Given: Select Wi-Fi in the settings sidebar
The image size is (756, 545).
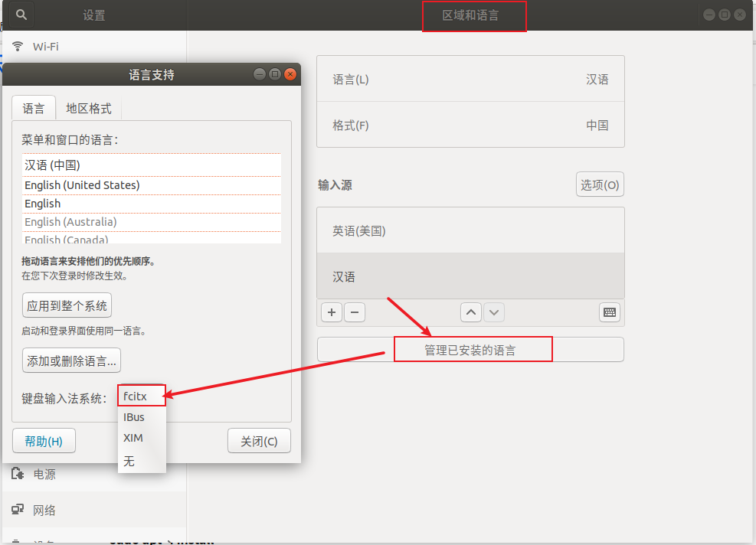Looking at the screenshot, I should click(94, 46).
